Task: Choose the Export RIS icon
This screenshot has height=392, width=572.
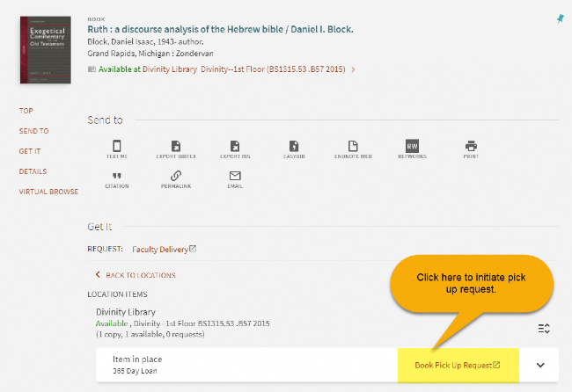Action: [x=235, y=147]
